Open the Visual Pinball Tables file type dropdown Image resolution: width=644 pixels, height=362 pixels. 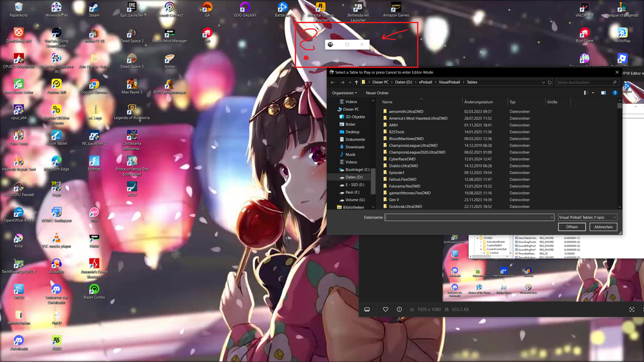click(587, 217)
